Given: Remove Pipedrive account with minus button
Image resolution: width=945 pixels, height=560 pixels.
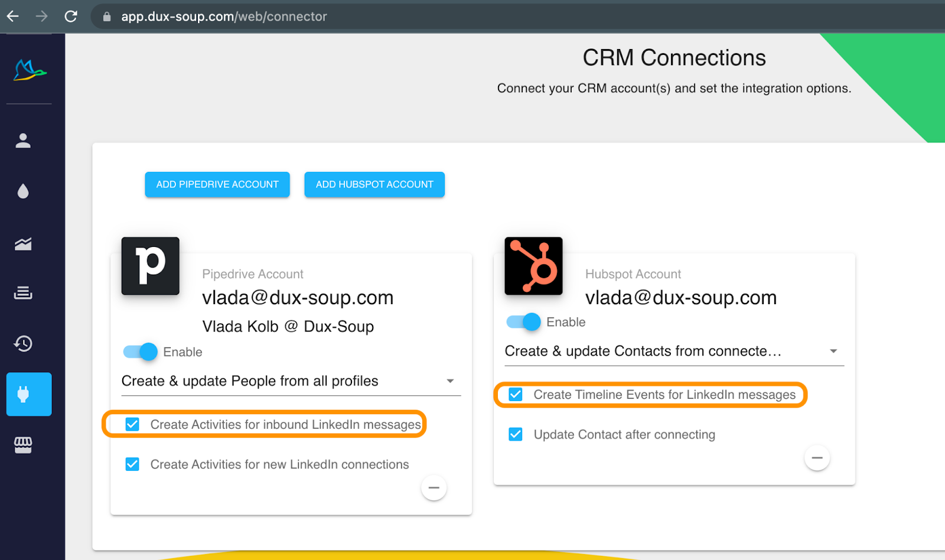Looking at the screenshot, I should coord(434,487).
